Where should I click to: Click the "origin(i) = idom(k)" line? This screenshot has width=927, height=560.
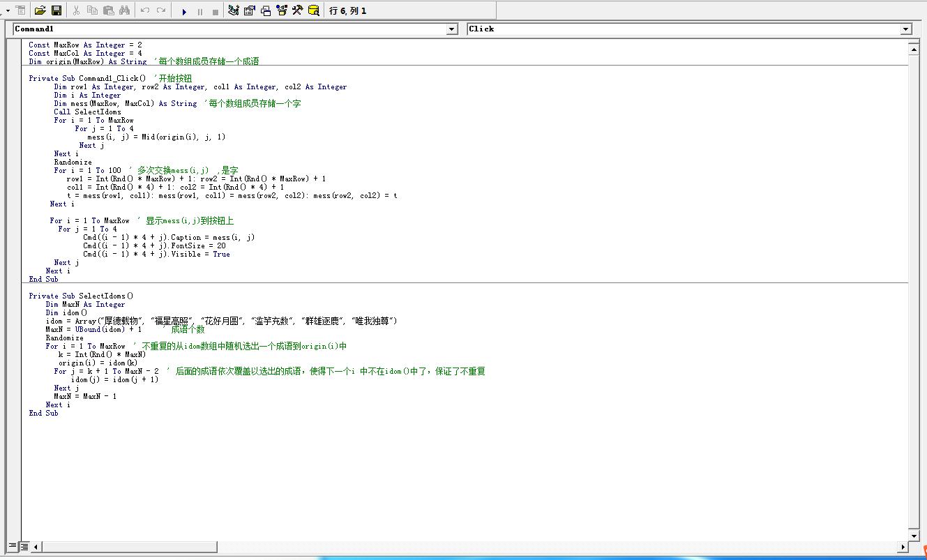point(98,363)
